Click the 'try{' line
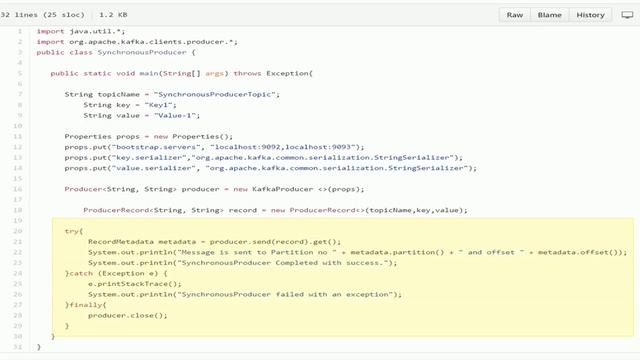The width and height of the screenshot is (640, 360). coord(74,231)
